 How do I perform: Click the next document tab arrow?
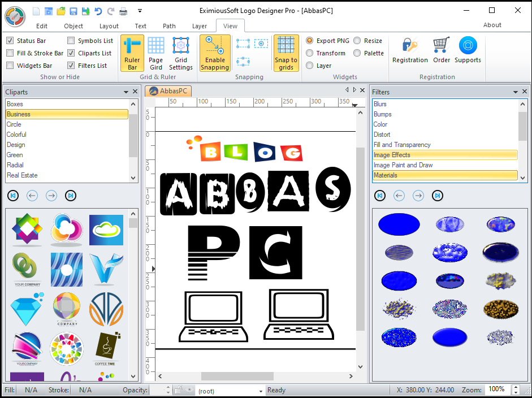click(x=354, y=89)
